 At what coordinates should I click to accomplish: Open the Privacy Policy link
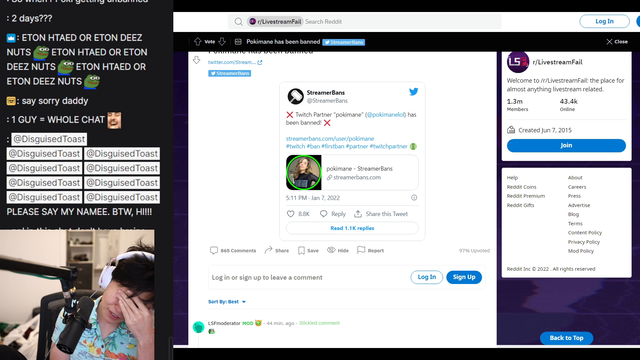(x=584, y=242)
